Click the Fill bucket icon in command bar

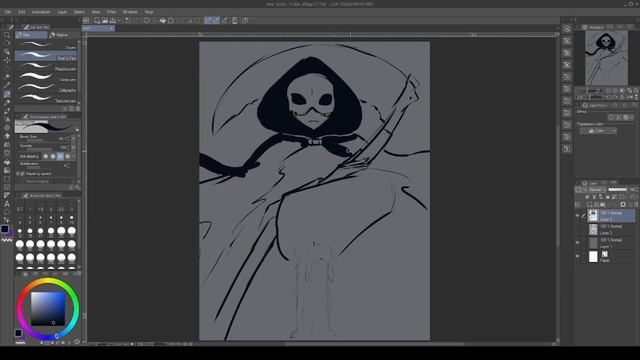(x=162, y=20)
